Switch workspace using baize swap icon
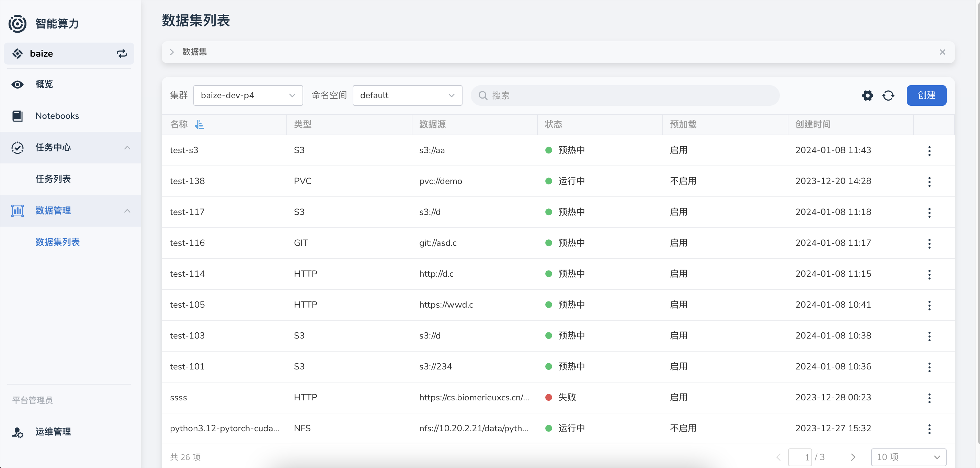The height and width of the screenshot is (468, 980). click(122, 54)
